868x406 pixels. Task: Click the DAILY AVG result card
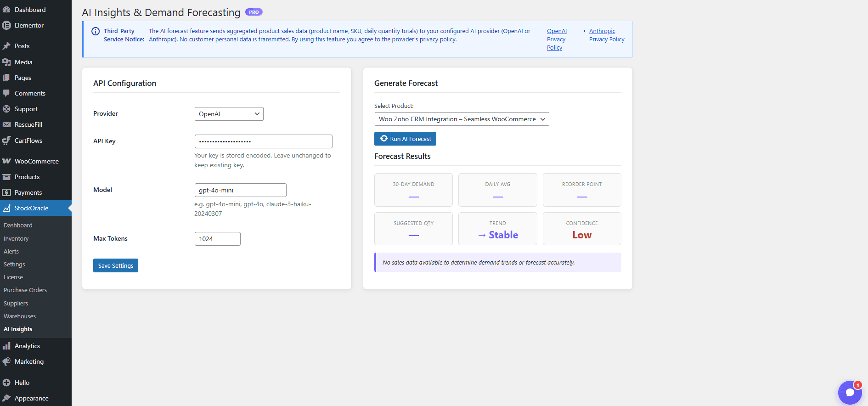pos(498,190)
